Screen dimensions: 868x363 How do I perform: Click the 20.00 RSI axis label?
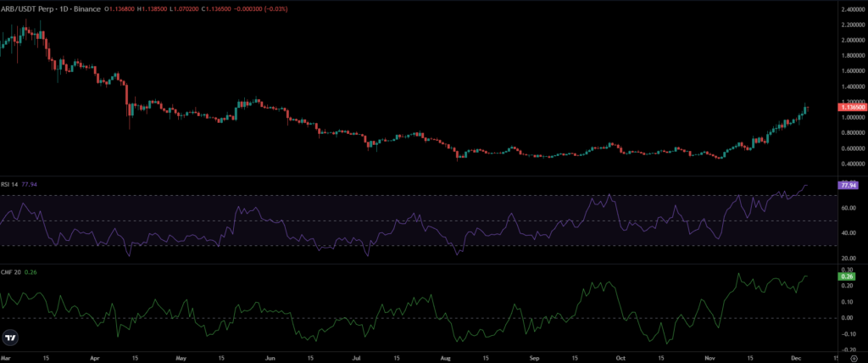848,259
